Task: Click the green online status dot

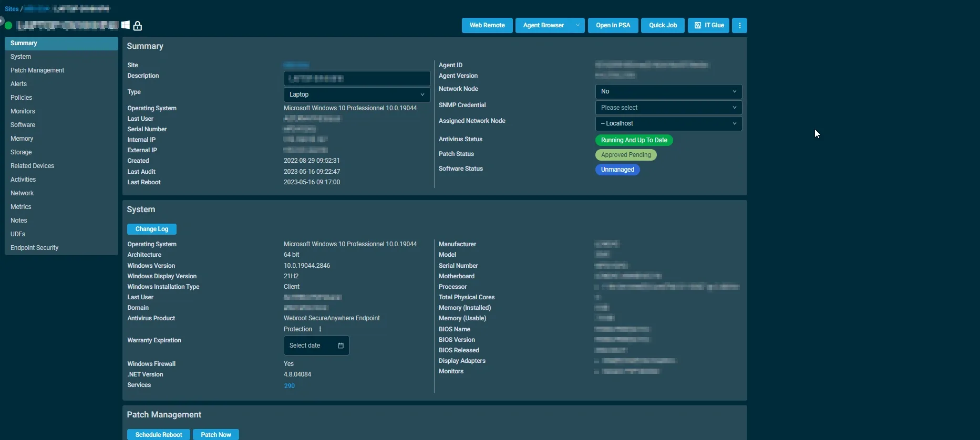Action: point(8,25)
